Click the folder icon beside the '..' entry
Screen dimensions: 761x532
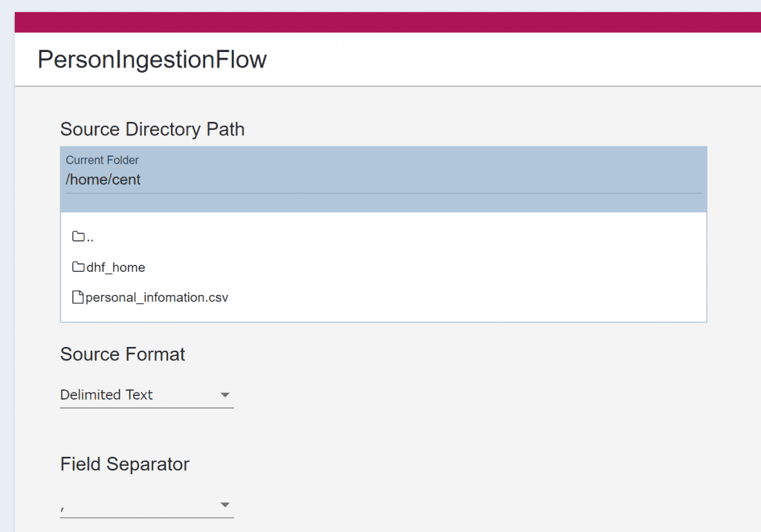click(78, 237)
